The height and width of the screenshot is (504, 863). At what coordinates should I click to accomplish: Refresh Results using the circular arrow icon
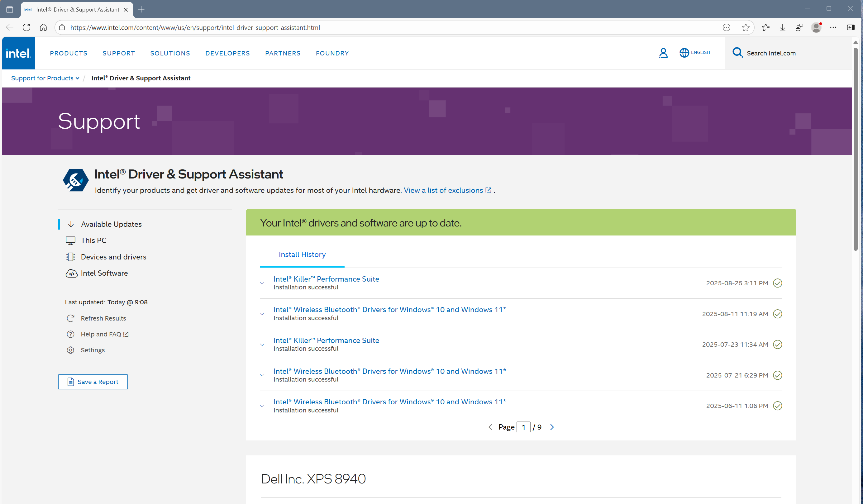[x=70, y=318]
